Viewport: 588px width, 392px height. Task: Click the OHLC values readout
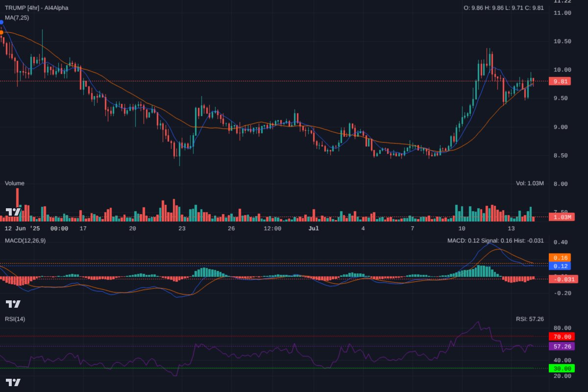(504, 8)
